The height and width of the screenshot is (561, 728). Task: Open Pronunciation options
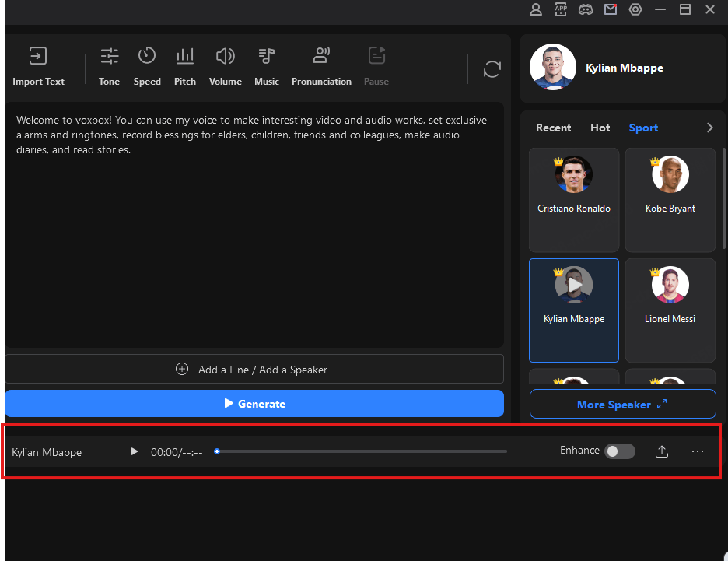click(321, 66)
